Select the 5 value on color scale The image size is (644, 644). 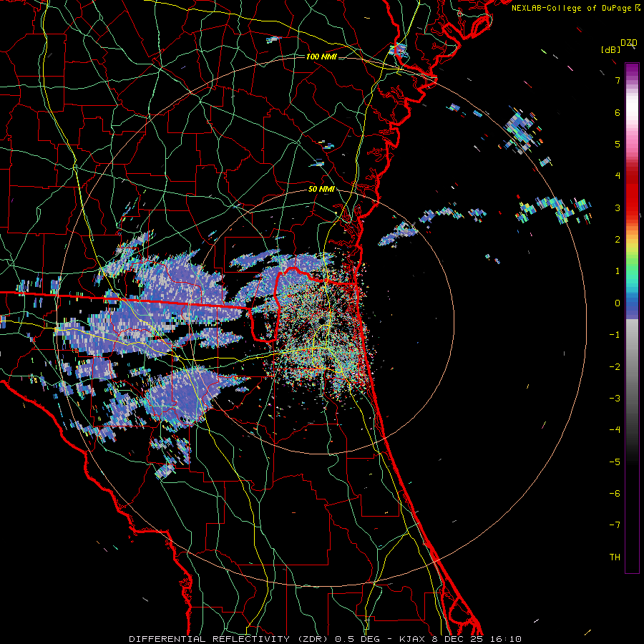tap(618, 144)
